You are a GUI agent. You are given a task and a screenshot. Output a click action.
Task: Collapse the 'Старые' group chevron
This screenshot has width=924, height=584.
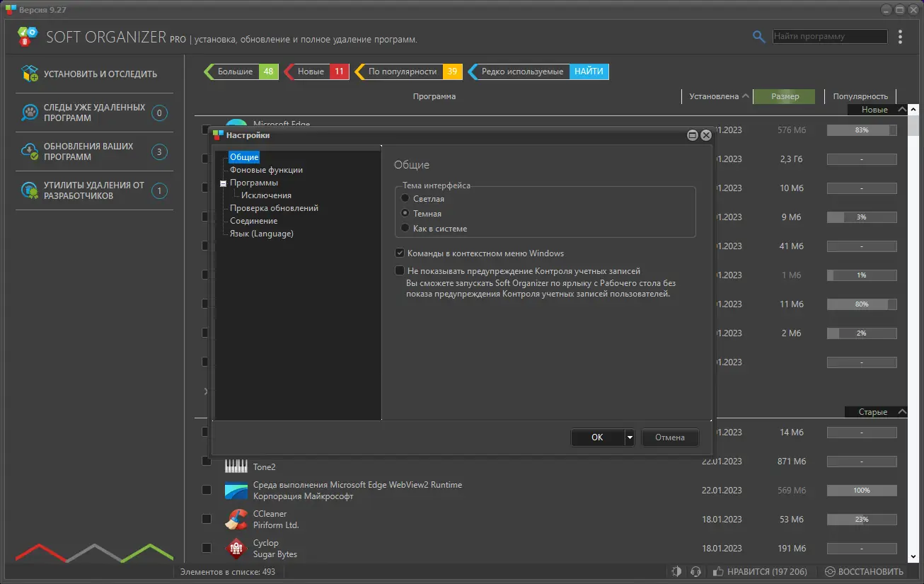pyautogui.click(x=901, y=412)
